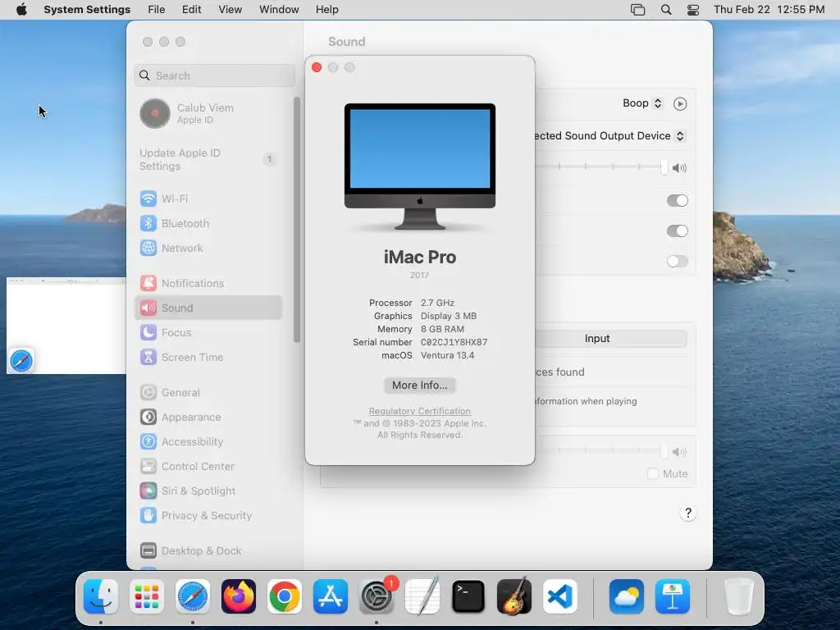
Task: Click the Calub Viem Apple ID avatar
Action: pos(155,113)
